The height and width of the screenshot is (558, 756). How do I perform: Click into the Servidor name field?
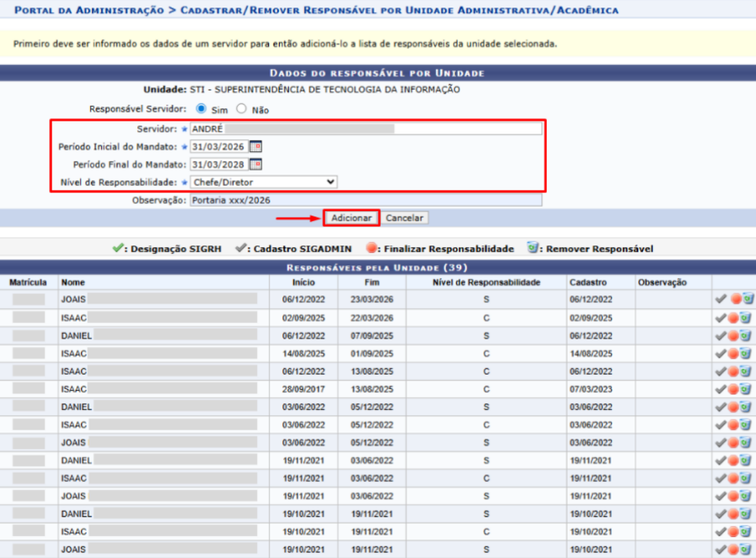(x=365, y=129)
